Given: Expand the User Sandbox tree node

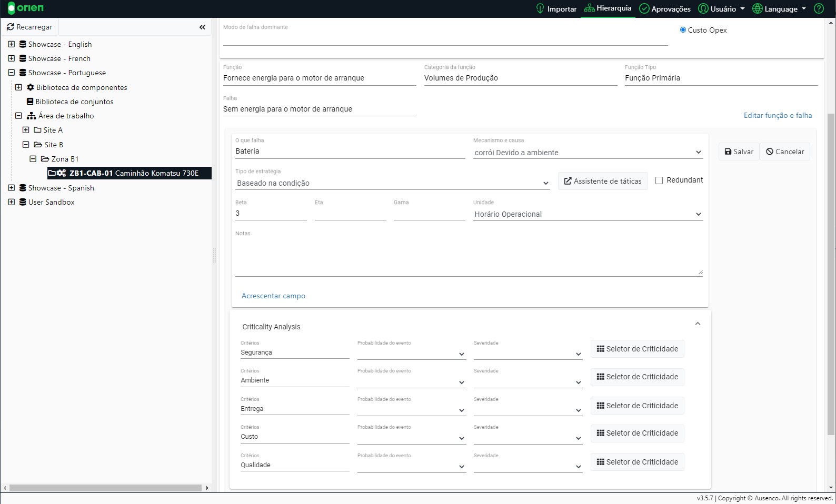Looking at the screenshot, I should (11, 202).
